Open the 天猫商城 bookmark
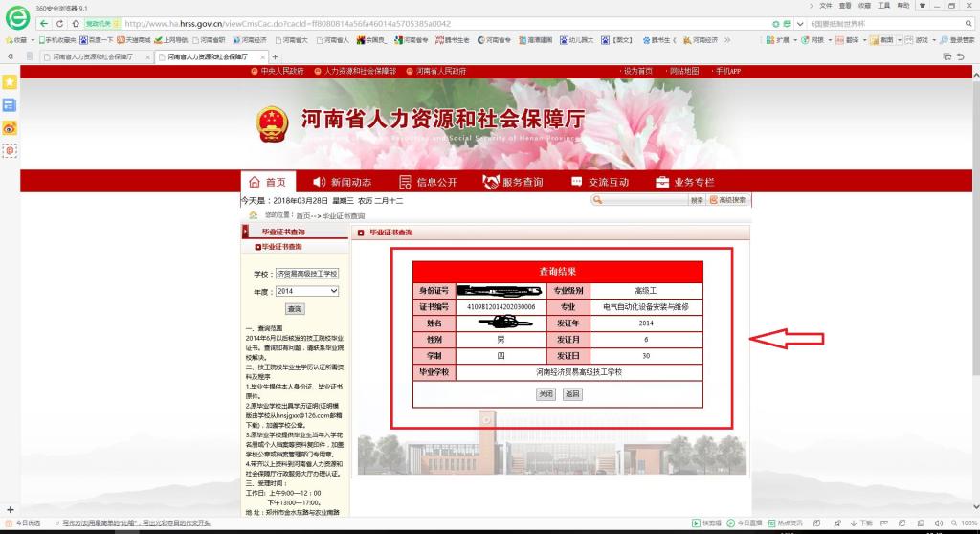Viewport: 980px width, 534px height. point(134,40)
